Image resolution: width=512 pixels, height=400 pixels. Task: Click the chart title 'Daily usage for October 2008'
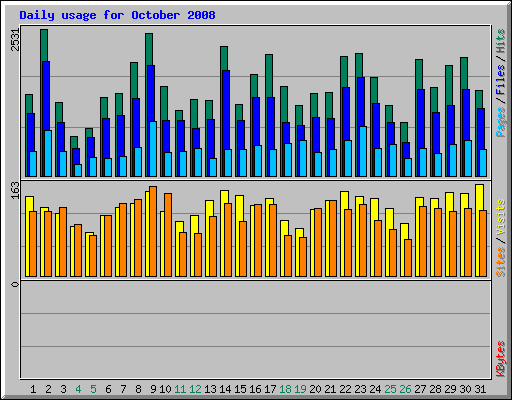pos(117,15)
